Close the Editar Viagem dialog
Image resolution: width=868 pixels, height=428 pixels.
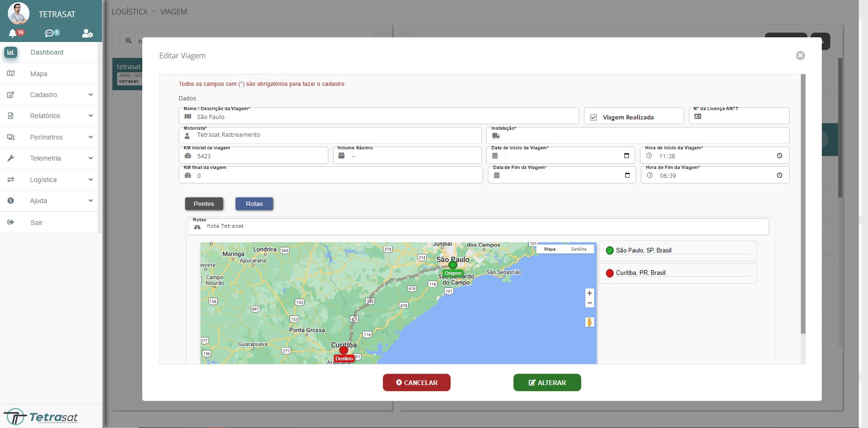coord(800,56)
